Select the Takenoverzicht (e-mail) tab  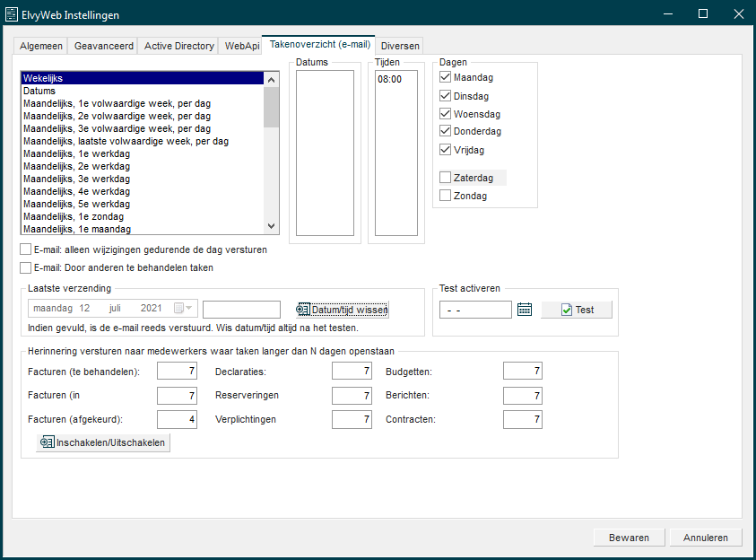pyautogui.click(x=319, y=44)
